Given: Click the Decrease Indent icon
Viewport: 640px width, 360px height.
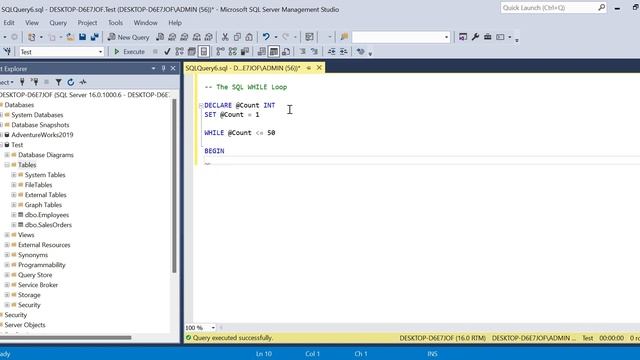Looking at the screenshot, I should (x=331, y=52).
